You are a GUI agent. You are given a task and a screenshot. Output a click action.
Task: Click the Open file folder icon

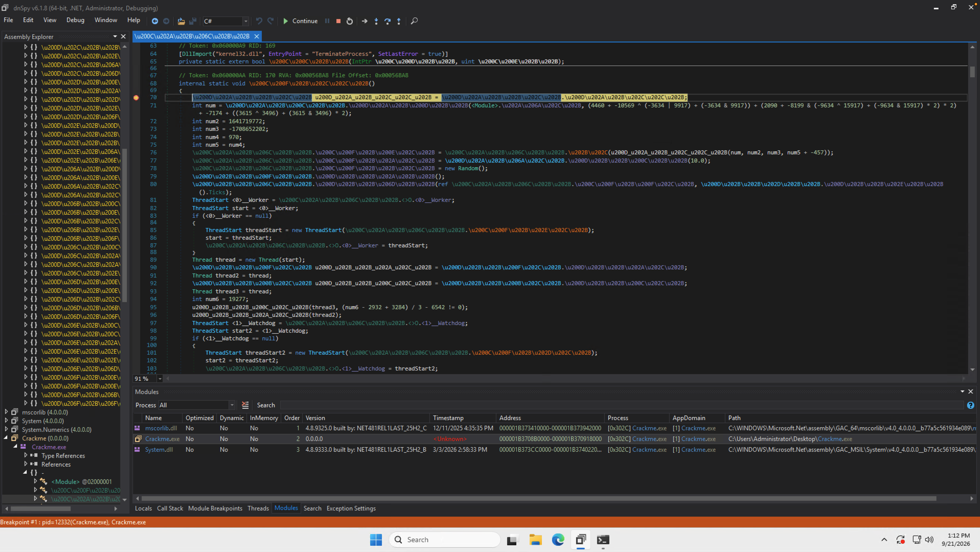[x=181, y=21]
